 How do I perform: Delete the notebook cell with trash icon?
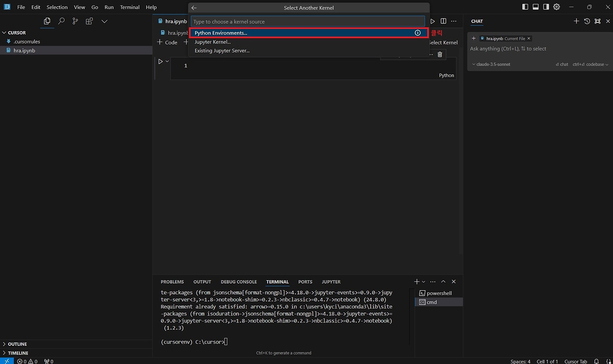440,55
